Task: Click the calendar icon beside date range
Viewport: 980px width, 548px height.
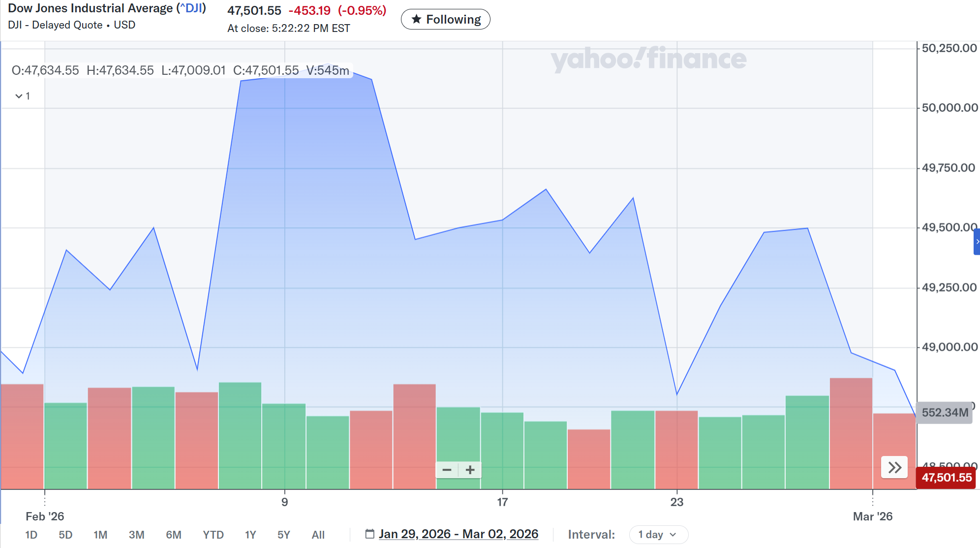Action: [369, 534]
